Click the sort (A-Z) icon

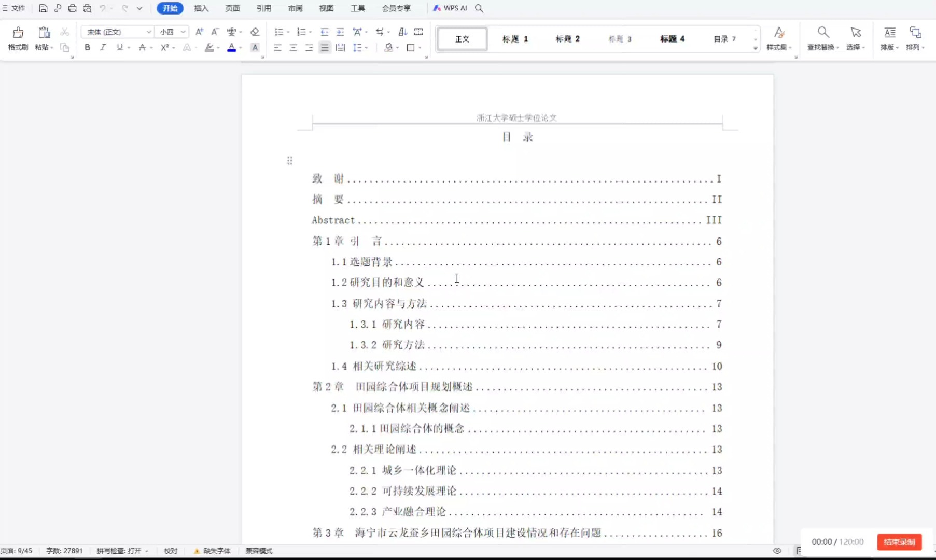click(403, 32)
